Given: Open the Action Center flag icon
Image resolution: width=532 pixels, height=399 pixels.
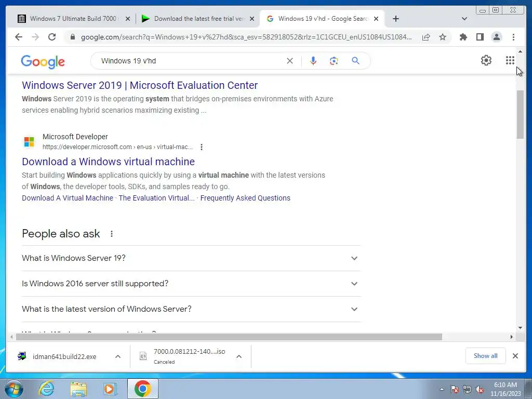Looking at the screenshot, I should 454,389.
